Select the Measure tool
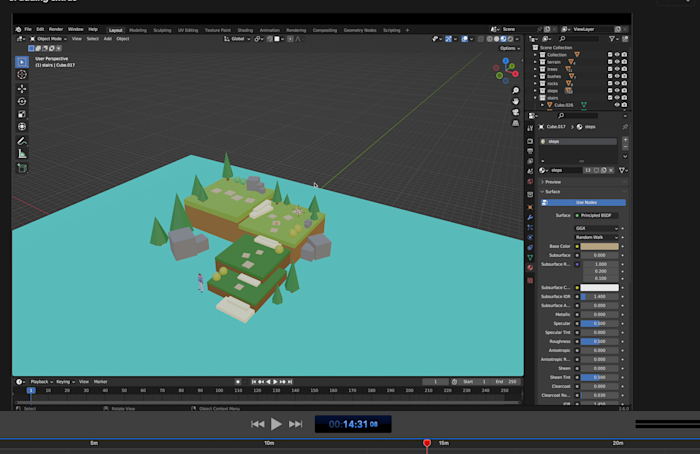This screenshot has width=700, height=454. pos(22,154)
